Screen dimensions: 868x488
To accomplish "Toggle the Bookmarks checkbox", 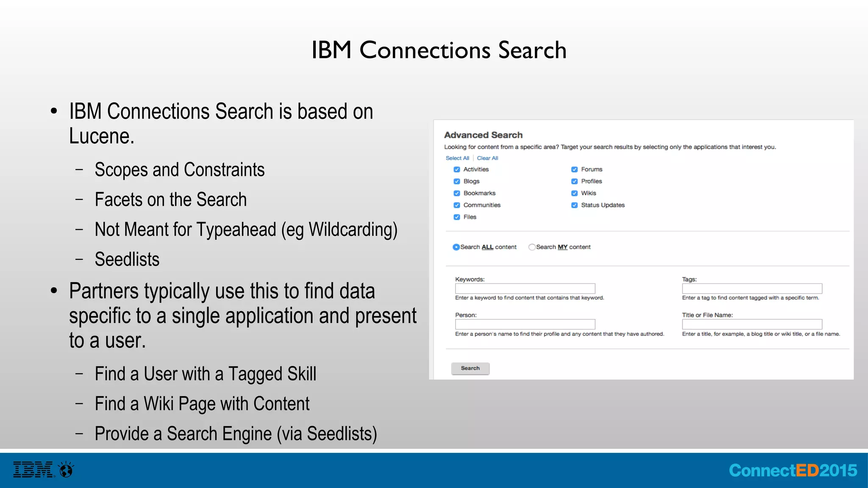I will point(457,193).
